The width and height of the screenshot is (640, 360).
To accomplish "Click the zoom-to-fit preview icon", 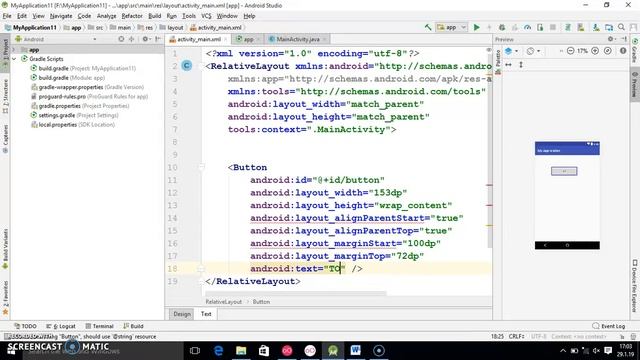I will coord(608,51).
